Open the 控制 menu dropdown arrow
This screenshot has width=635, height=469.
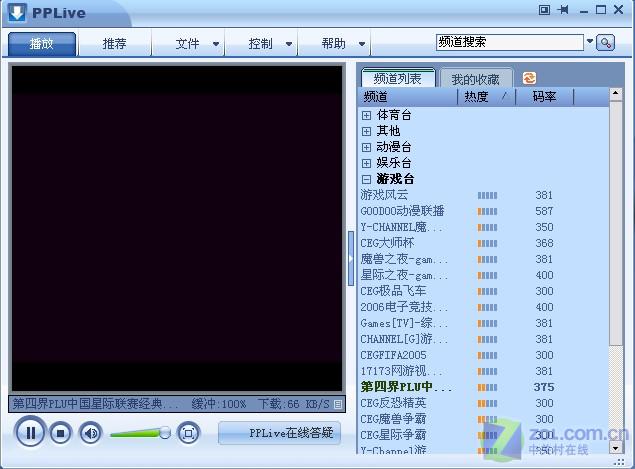(x=289, y=44)
